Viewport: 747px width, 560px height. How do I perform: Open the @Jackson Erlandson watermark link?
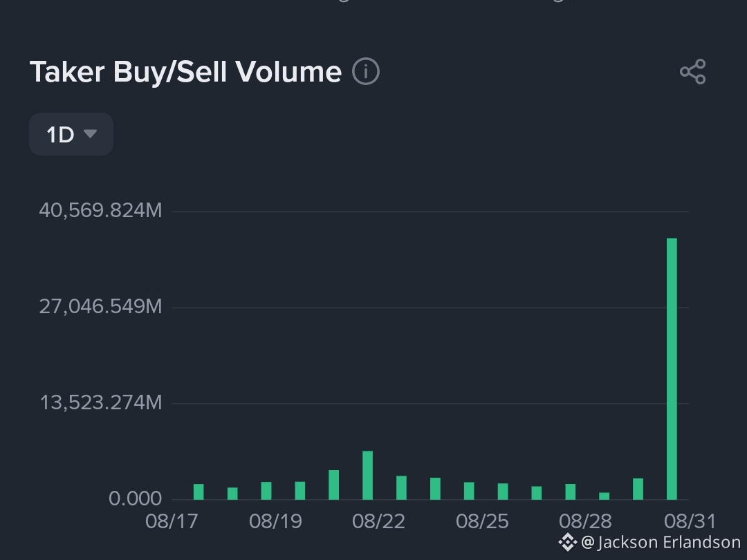pyautogui.click(x=661, y=543)
